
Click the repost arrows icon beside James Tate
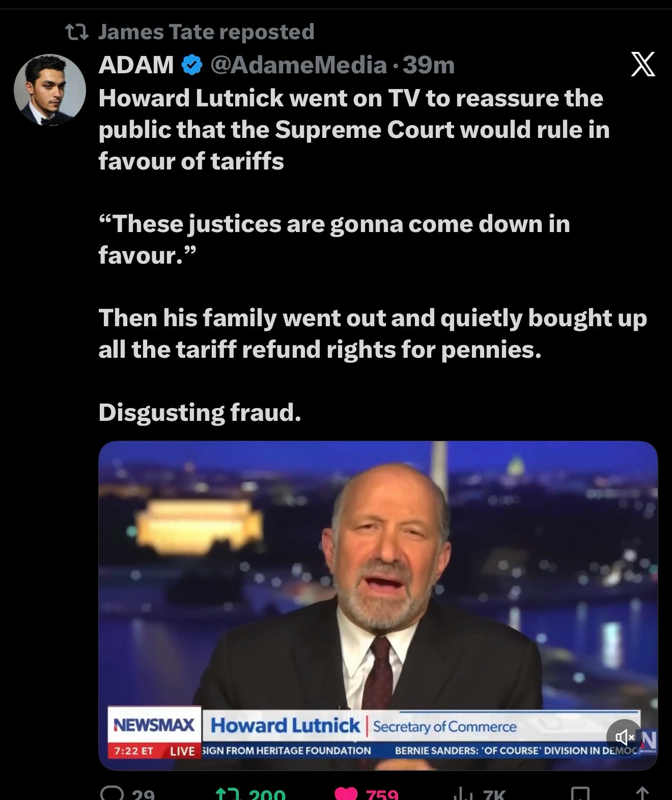[77, 33]
